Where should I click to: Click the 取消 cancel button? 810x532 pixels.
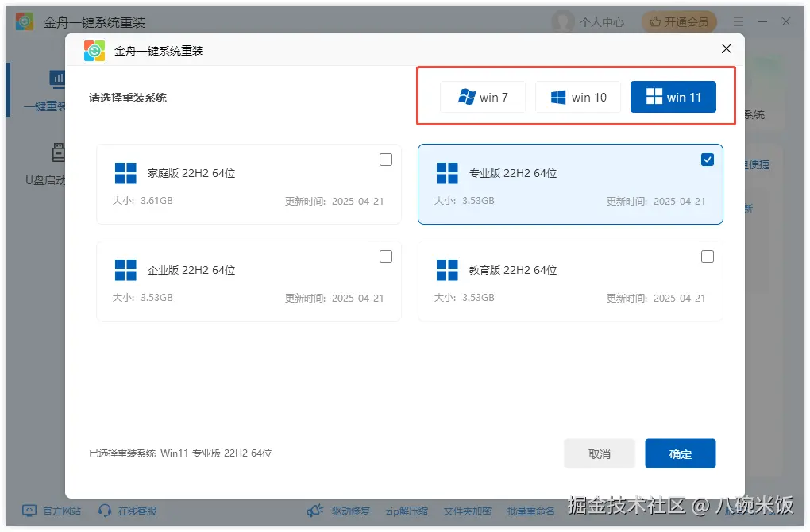click(600, 454)
